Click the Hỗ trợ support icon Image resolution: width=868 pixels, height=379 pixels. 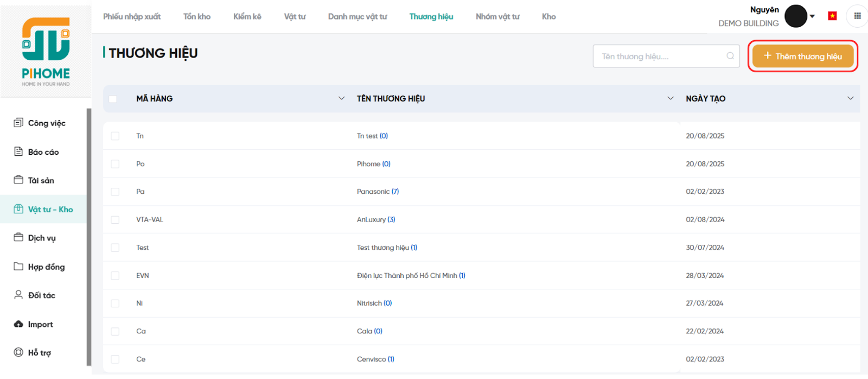[18, 352]
